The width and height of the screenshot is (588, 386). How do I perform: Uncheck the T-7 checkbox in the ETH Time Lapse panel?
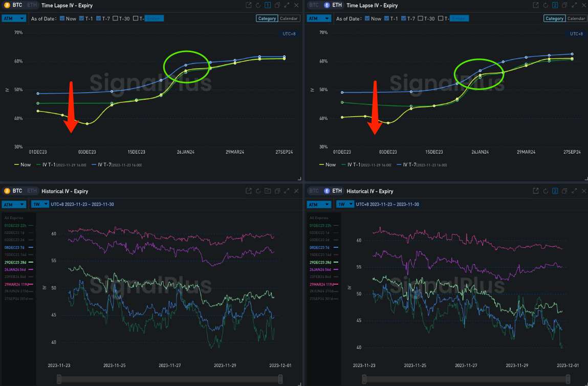(x=404, y=18)
